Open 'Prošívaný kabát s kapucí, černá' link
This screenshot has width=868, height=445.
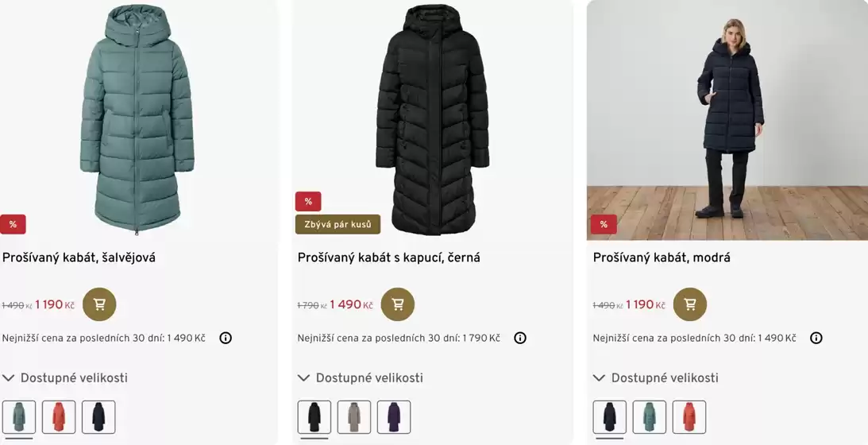(388, 257)
